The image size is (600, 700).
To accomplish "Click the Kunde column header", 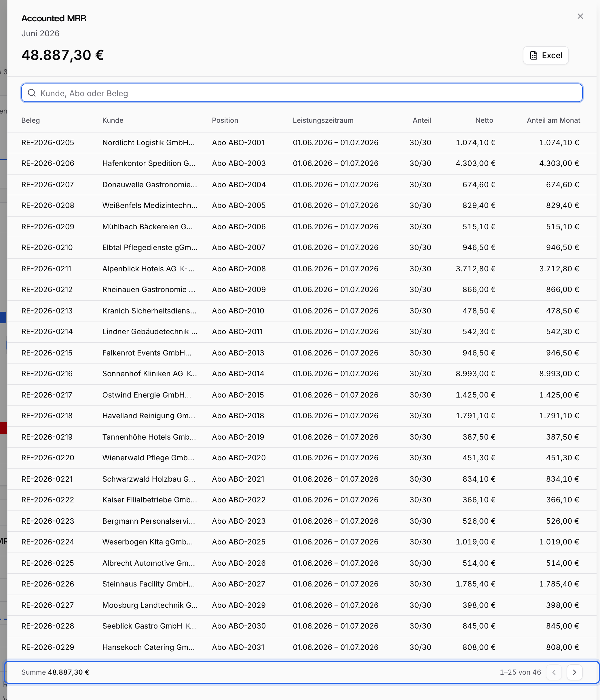I will tap(113, 120).
